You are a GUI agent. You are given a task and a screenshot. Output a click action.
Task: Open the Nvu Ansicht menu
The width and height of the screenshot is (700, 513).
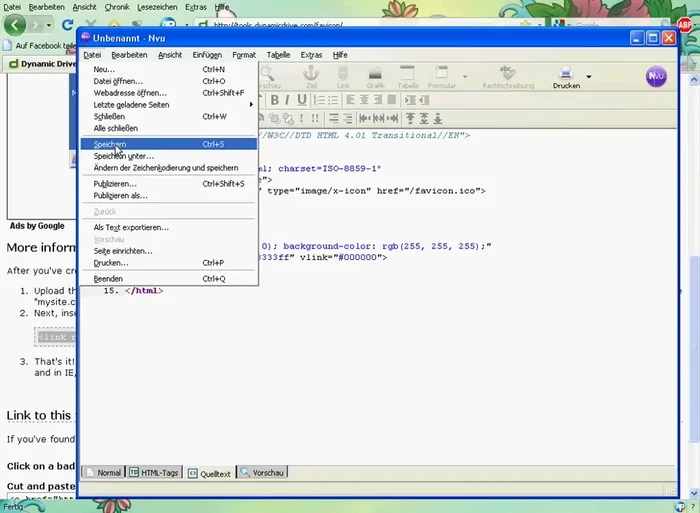coord(170,55)
